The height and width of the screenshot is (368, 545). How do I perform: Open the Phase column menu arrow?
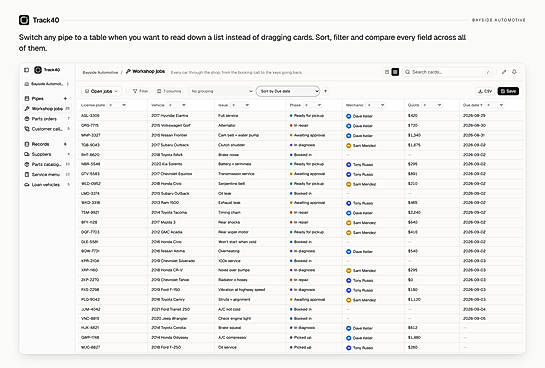pos(319,105)
